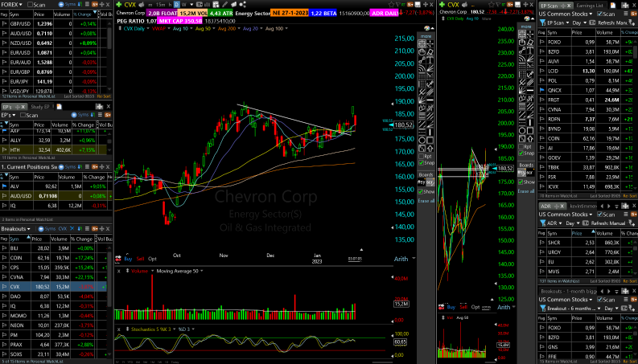Select the W weekly timeframe on main chart

(184, 5)
